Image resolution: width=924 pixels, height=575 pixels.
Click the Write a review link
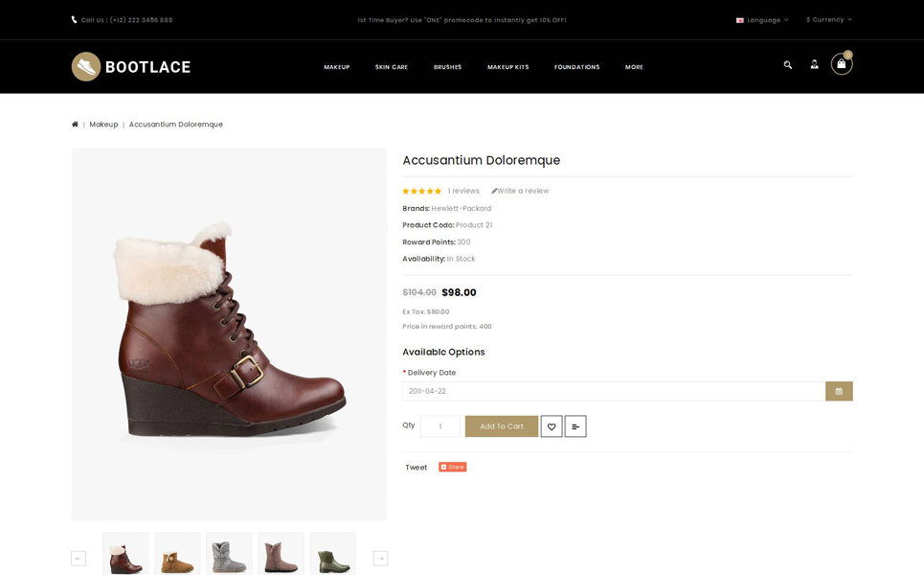pos(520,191)
